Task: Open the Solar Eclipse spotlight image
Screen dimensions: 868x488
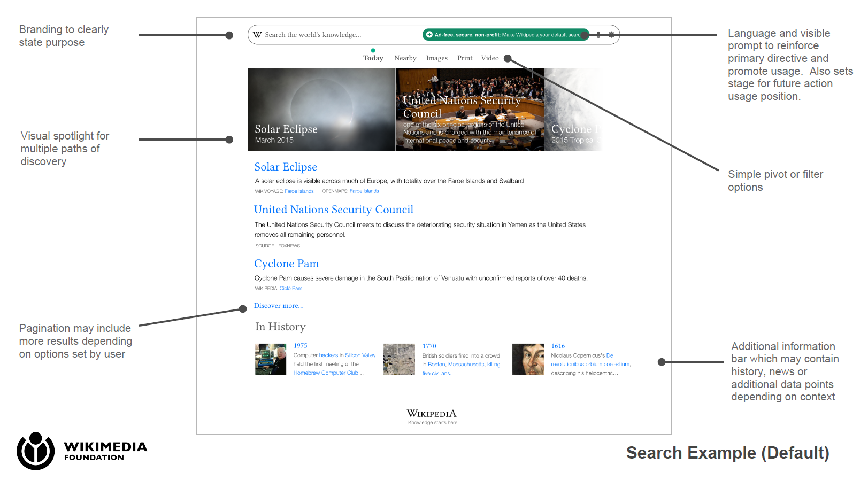Action: pyautogui.click(x=321, y=110)
